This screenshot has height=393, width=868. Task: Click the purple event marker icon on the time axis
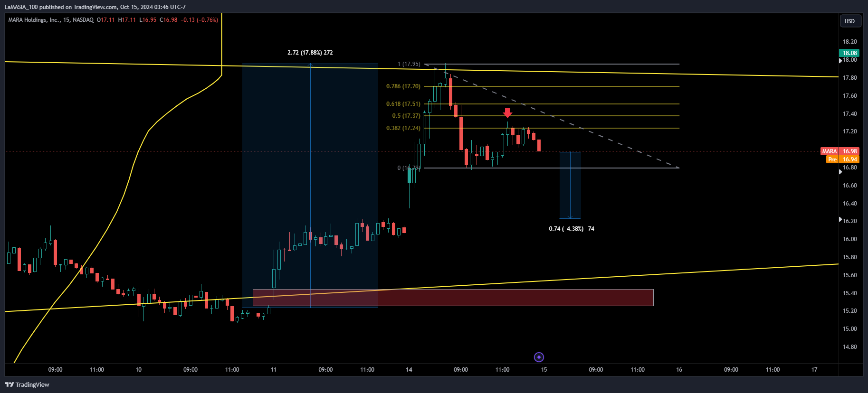coord(539,357)
